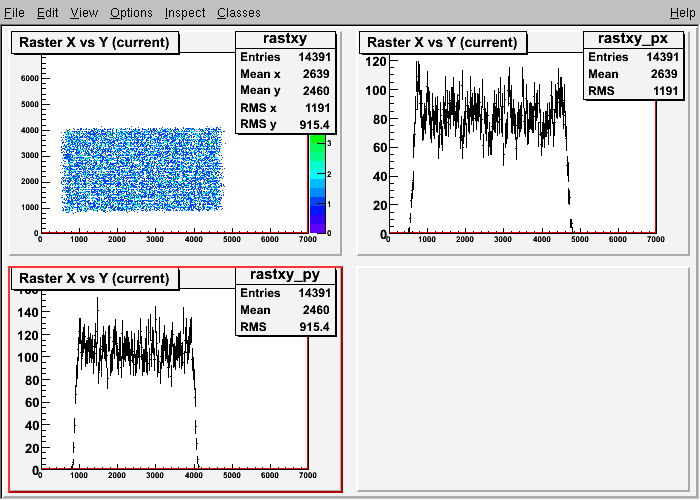
Task: Click the top-left Raster X vs Y title
Action: pyautogui.click(x=95, y=42)
